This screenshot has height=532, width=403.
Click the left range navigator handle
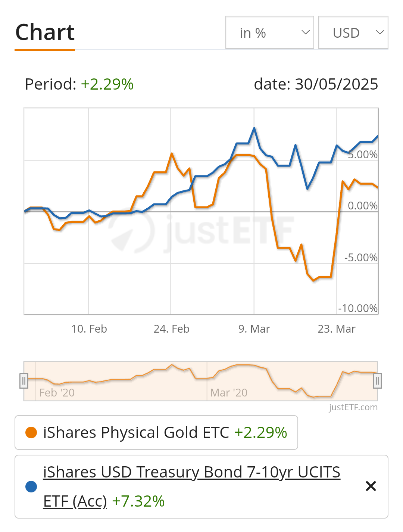24,381
